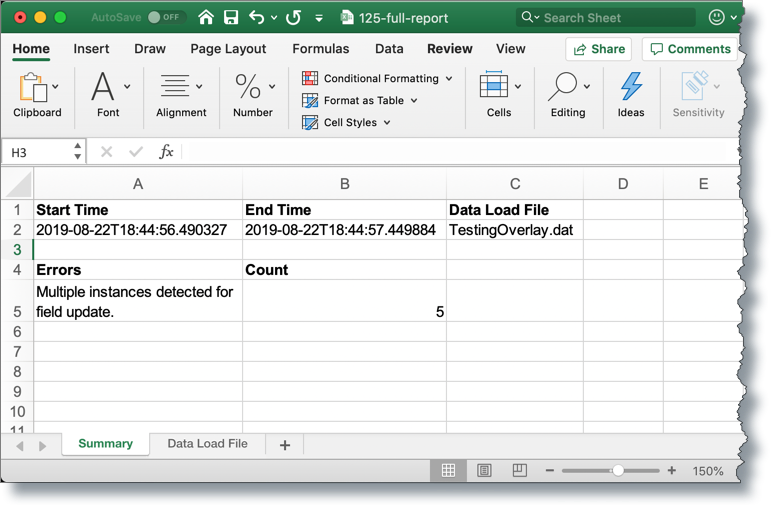Click the Editing magnifier icon
The image size is (771, 505).
coord(563,86)
